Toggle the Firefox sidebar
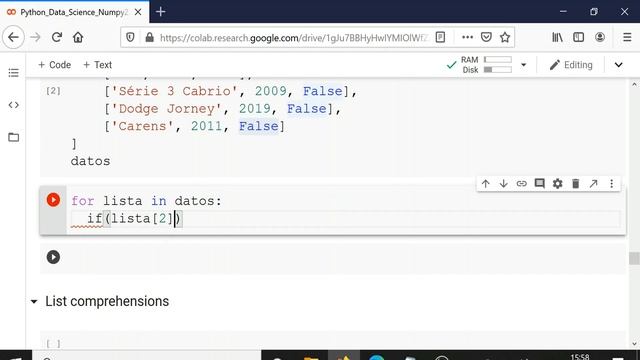 click(578, 38)
